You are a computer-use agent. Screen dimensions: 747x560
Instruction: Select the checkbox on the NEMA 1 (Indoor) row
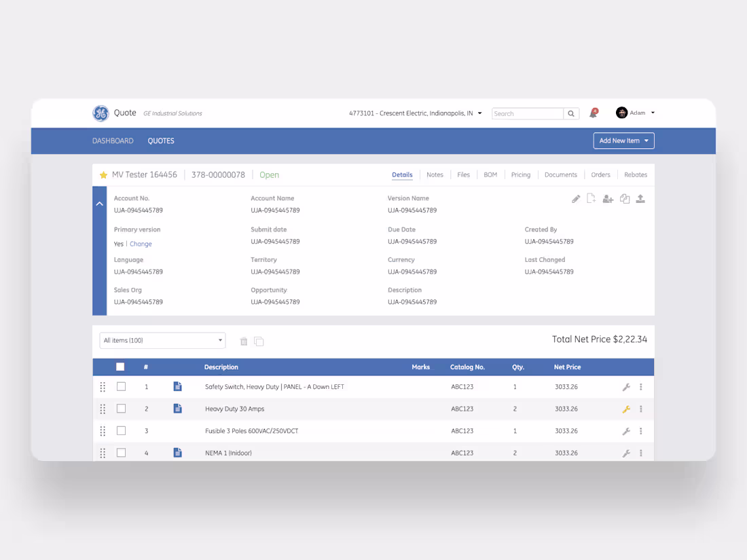tap(120, 452)
